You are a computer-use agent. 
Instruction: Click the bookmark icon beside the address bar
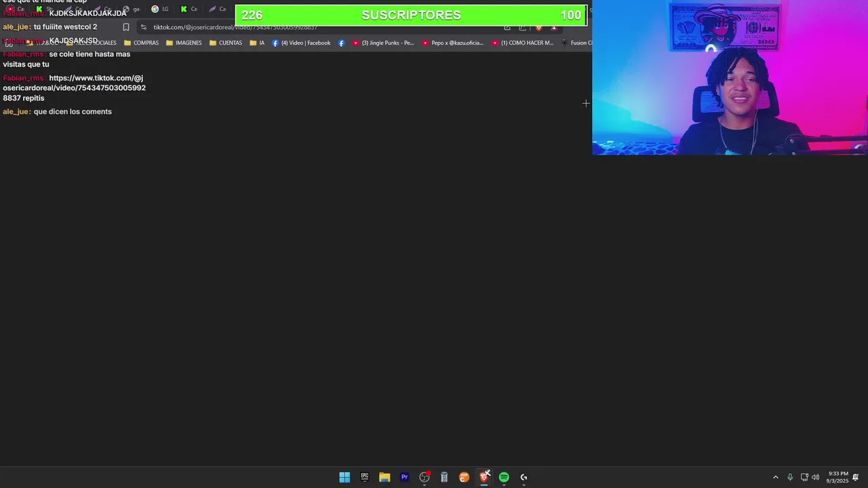pos(125,27)
